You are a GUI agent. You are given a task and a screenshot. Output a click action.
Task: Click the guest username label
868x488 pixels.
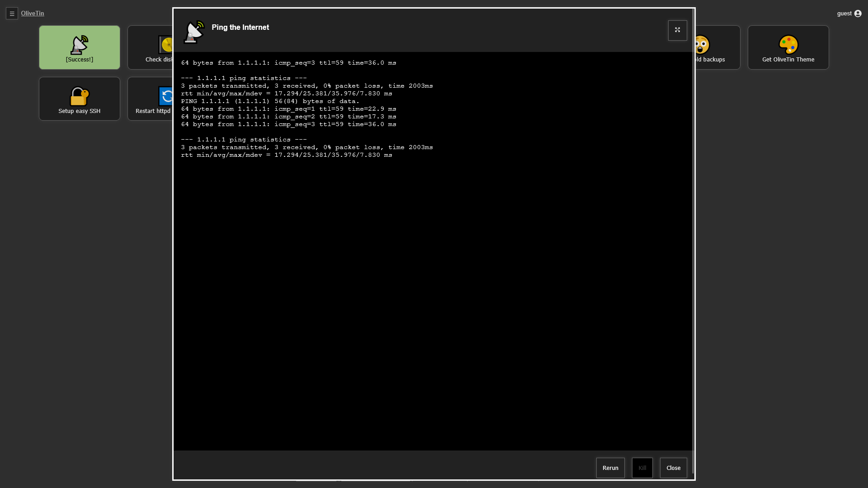(x=844, y=14)
